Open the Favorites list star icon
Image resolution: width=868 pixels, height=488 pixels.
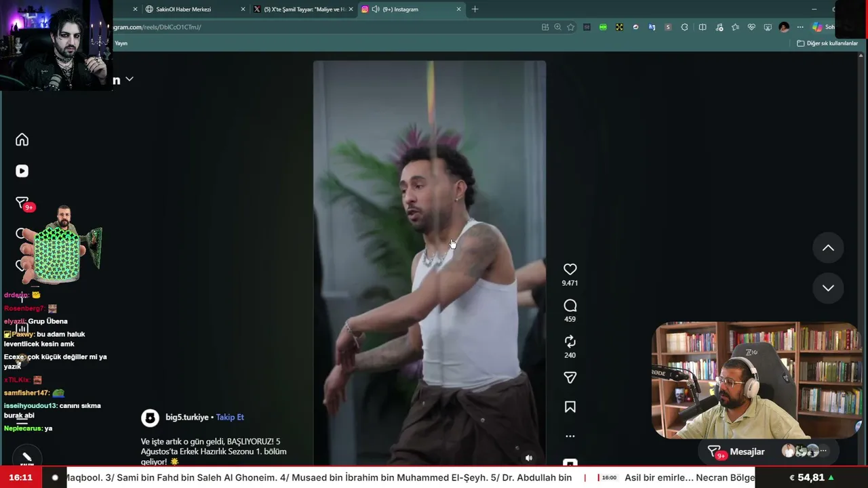(x=735, y=27)
